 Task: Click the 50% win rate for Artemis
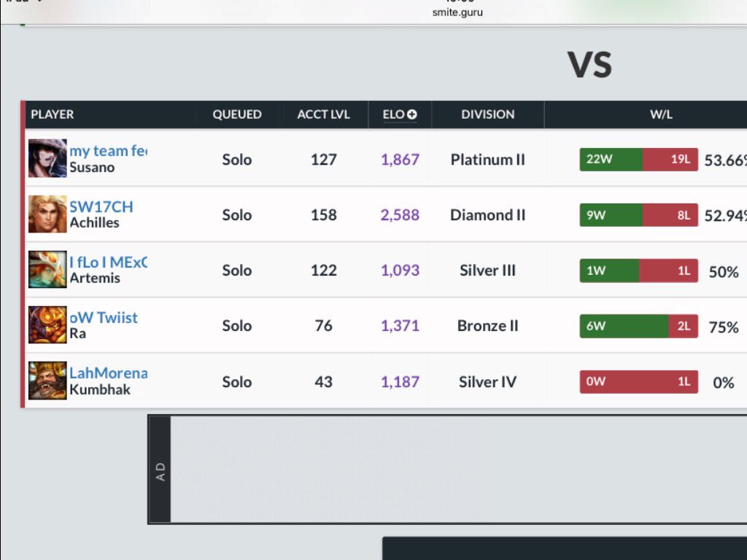(x=723, y=272)
